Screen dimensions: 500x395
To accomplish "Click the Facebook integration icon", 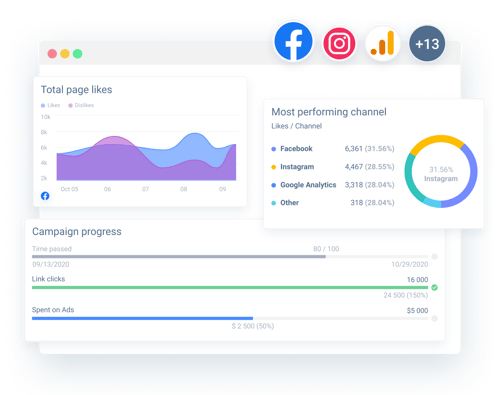I will click(293, 42).
